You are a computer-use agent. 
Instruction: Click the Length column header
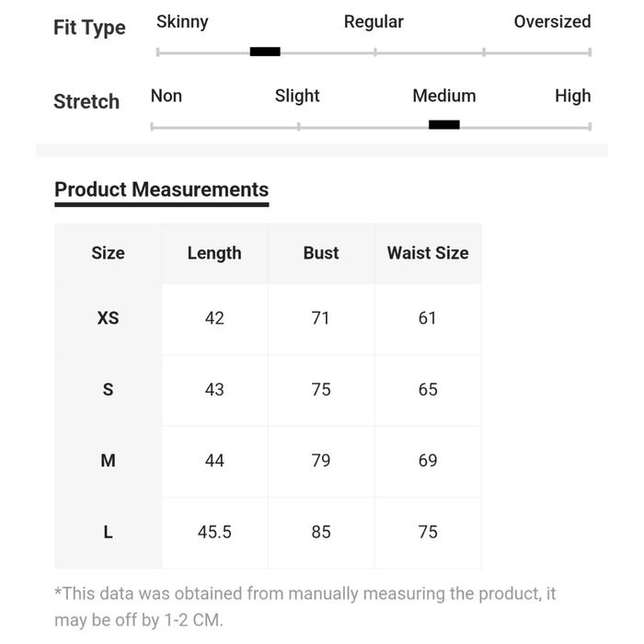point(214,253)
